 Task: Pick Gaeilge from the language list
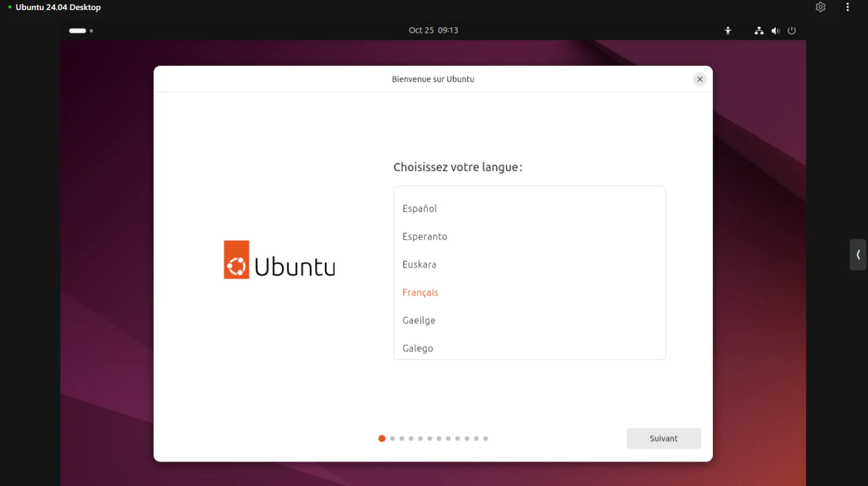tap(419, 321)
